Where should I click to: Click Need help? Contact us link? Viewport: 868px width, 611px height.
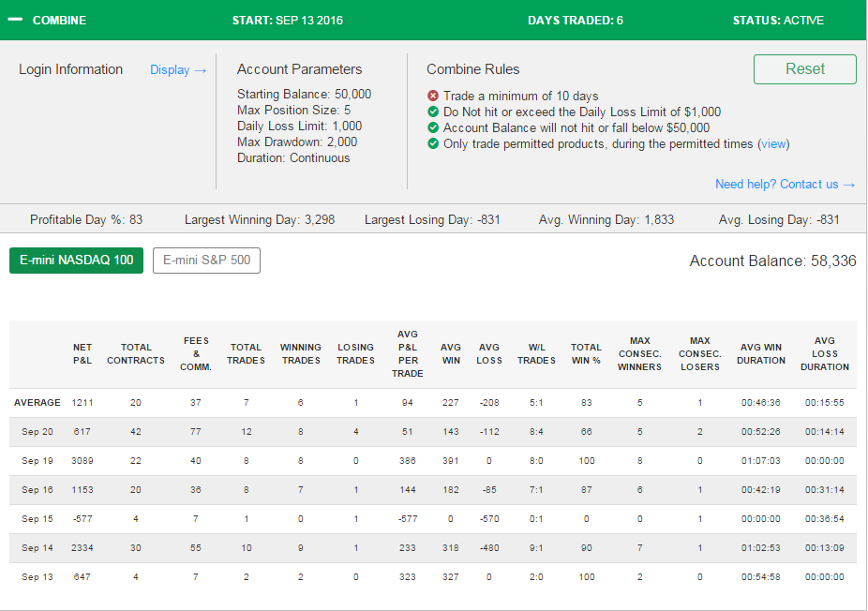point(785,185)
